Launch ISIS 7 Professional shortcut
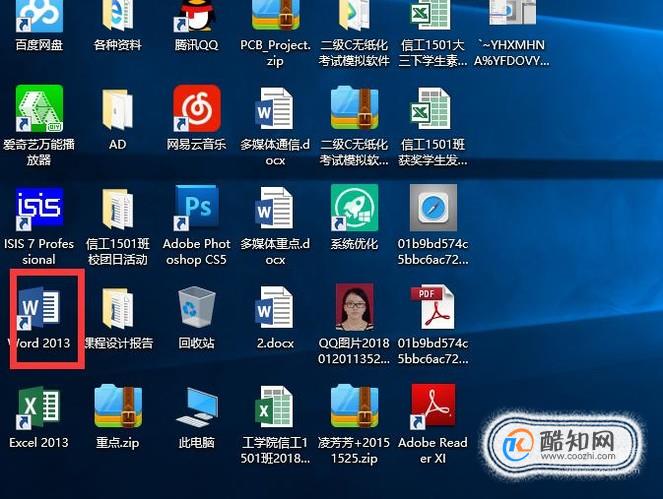 [x=39, y=208]
